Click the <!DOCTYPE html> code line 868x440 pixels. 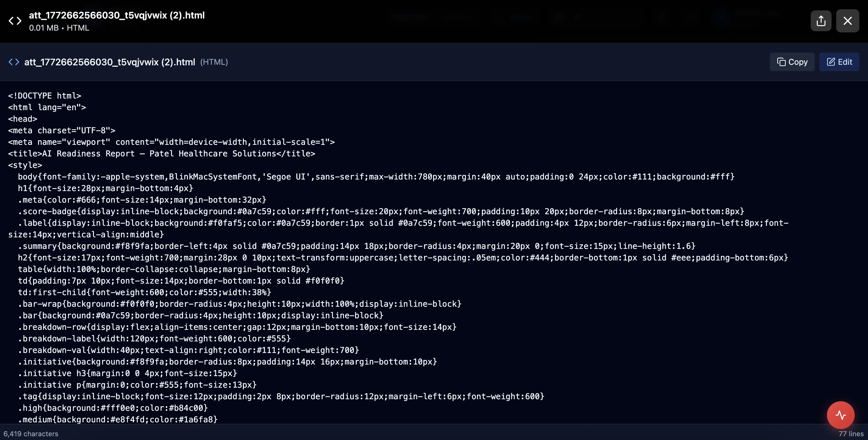pos(45,96)
